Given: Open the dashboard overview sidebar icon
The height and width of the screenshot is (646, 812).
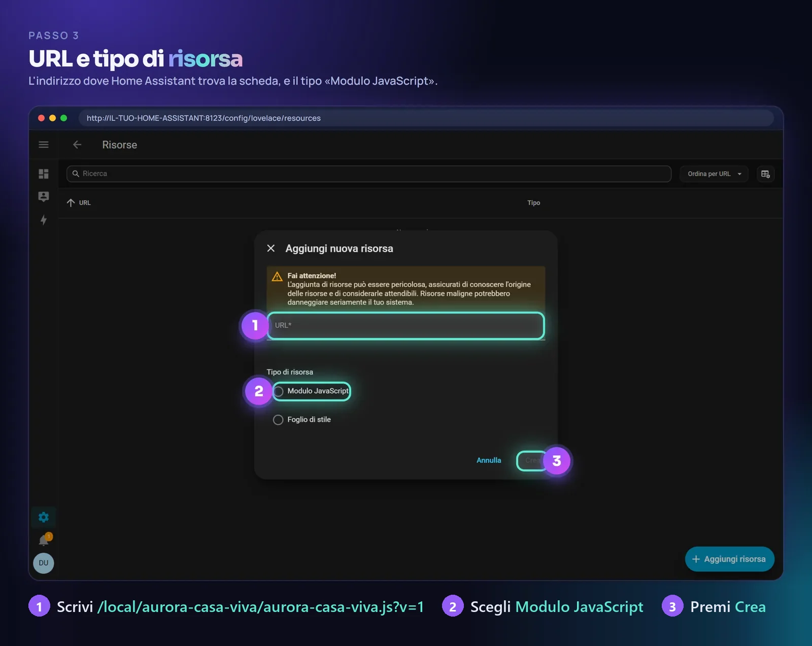Looking at the screenshot, I should pos(44,174).
